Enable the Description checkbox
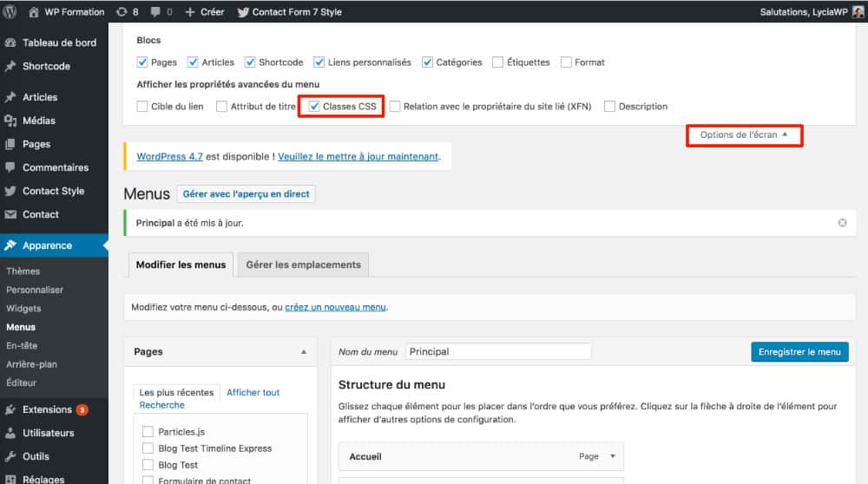 pos(609,106)
